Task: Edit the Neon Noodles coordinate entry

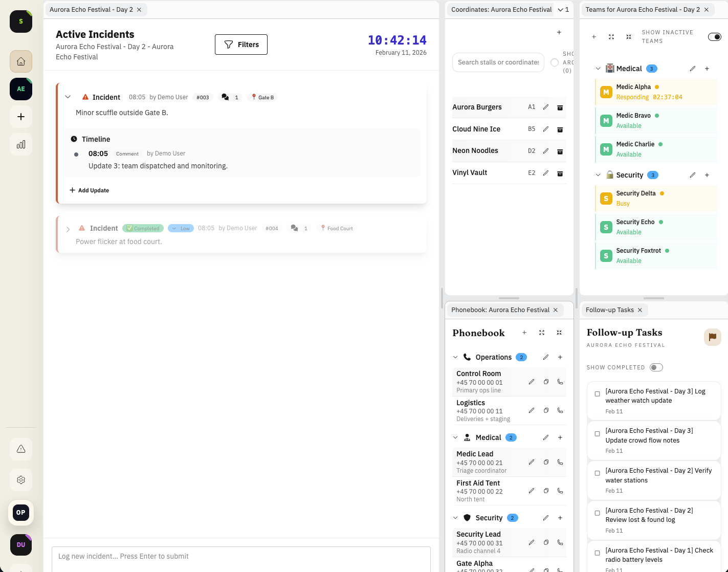Action: pyautogui.click(x=546, y=151)
